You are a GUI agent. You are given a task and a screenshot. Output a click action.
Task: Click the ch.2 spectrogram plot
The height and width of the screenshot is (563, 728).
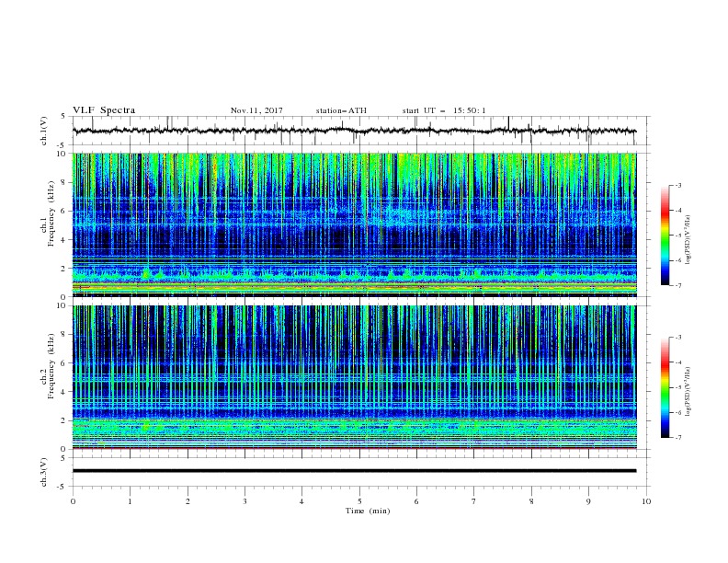355,377
